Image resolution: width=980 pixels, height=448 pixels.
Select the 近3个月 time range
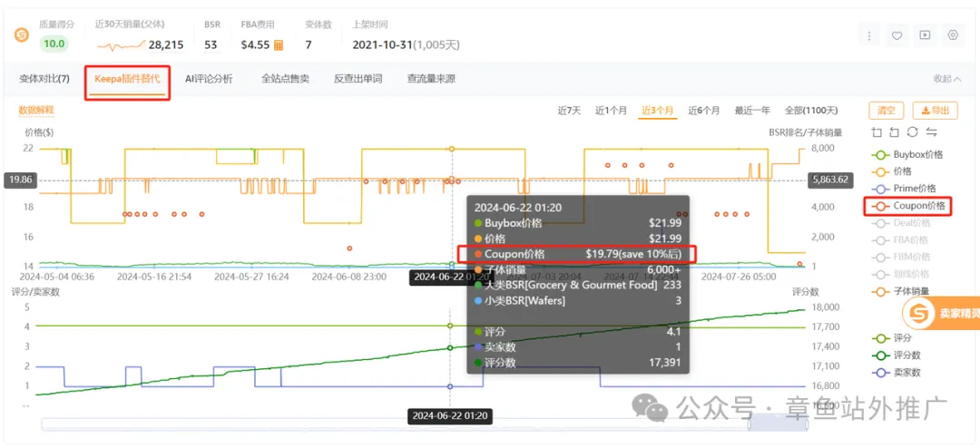point(658,111)
